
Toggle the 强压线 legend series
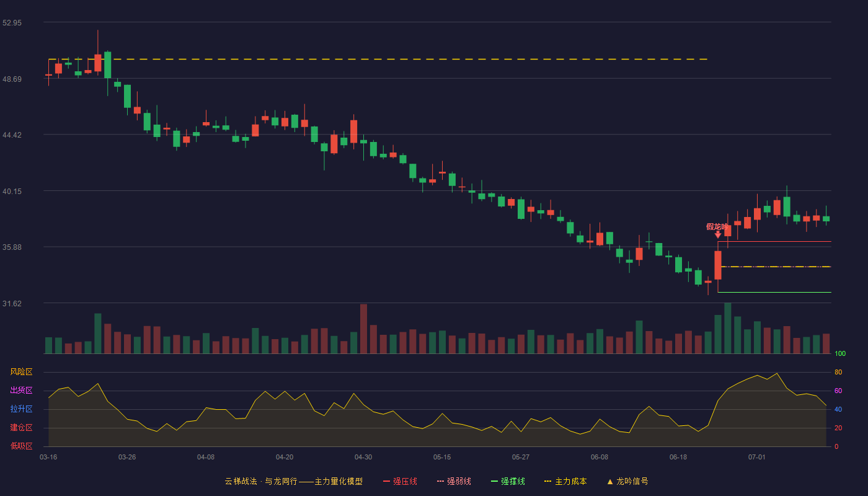click(x=400, y=481)
